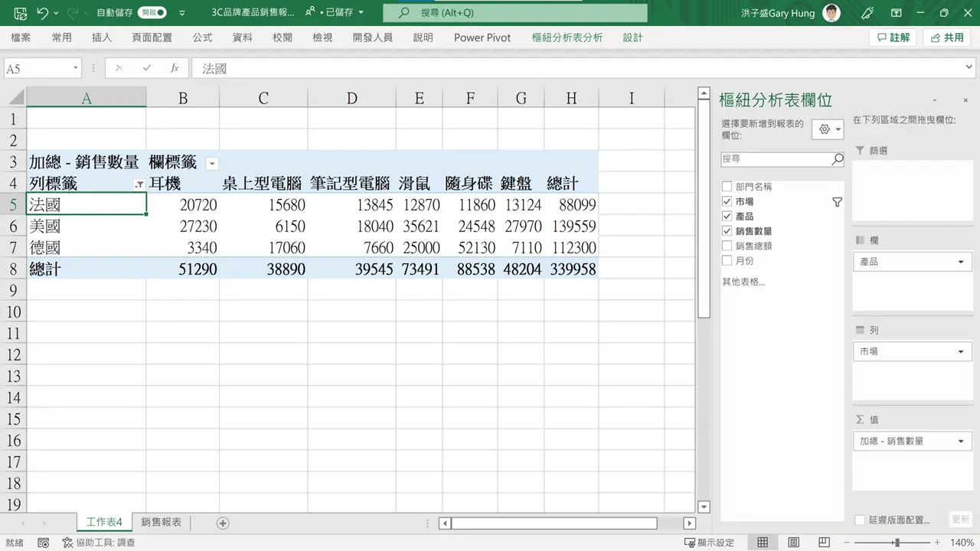Click the pen ink icon in title bar
This screenshot has height=551, width=980.
[x=867, y=13]
